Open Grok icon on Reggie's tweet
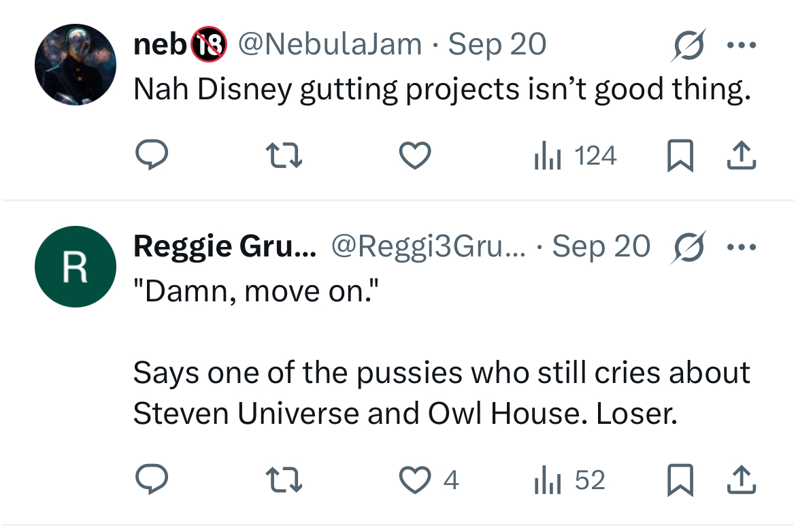Image resolution: width=796 pixels, height=532 pixels. point(689,247)
